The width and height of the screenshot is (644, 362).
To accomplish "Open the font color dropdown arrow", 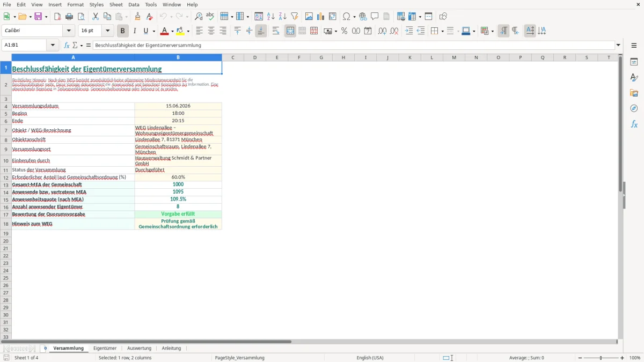I will 172,31.
